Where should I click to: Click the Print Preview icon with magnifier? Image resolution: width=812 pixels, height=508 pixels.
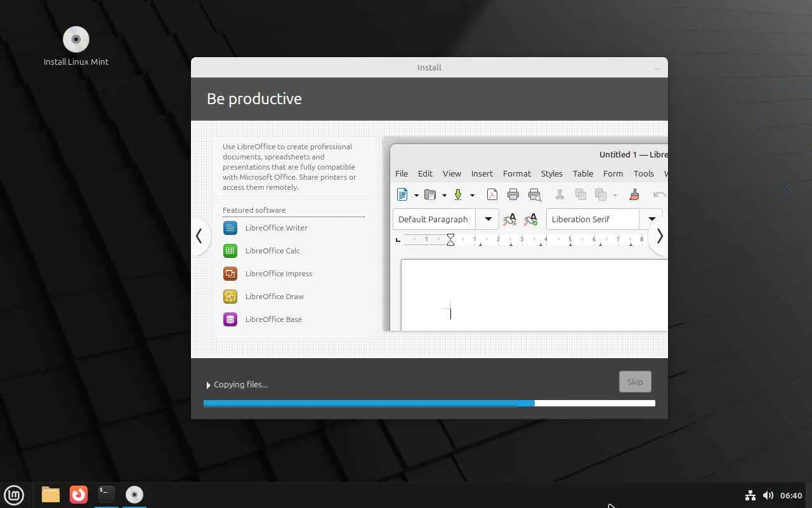[x=535, y=195]
